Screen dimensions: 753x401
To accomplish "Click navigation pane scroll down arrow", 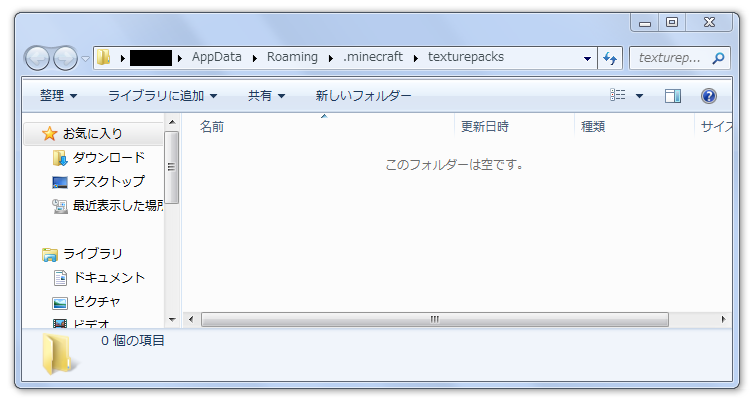I will point(172,319).
